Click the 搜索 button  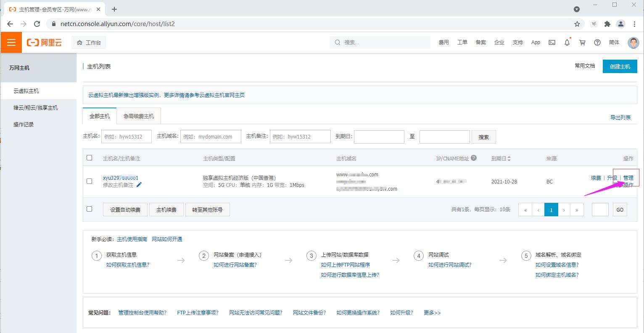[x=484, y=137]
